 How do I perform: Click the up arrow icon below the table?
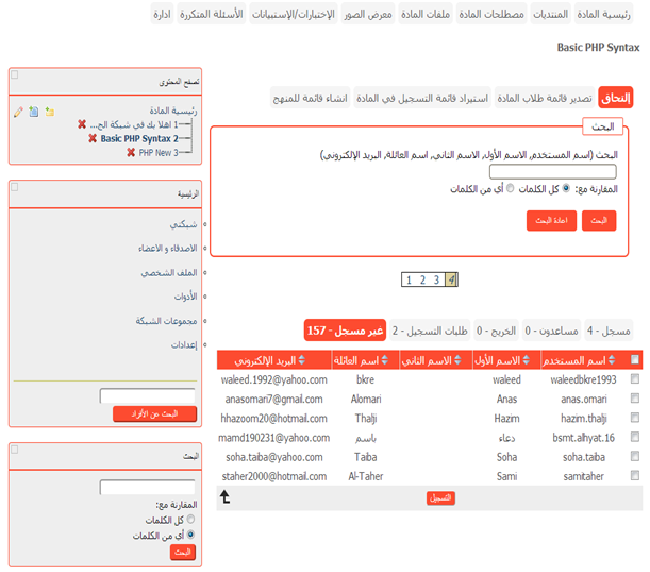(225, 496)
